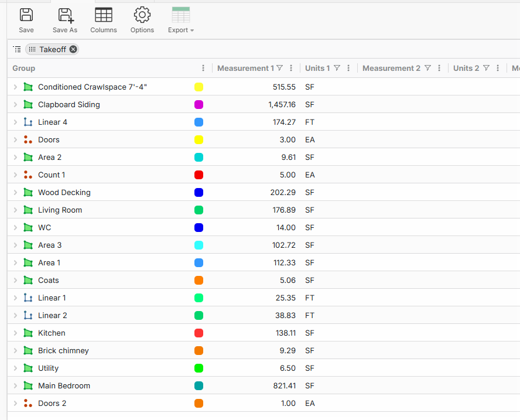Click the area icon for Area 2
The image size is (520, 420).
click(x=28, y=157)
